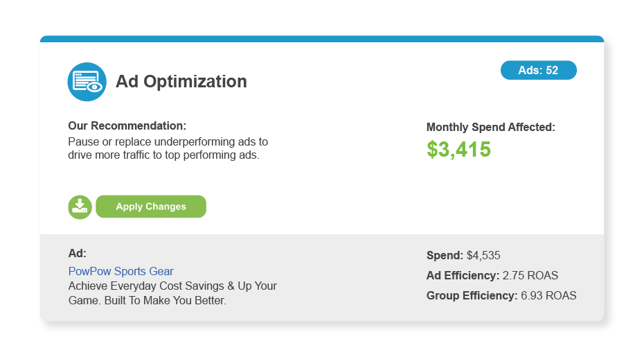The height and width of the screenshot is (357, 644).
Task: Click the Monthly Spend Affected label
Action: point(490,127)
